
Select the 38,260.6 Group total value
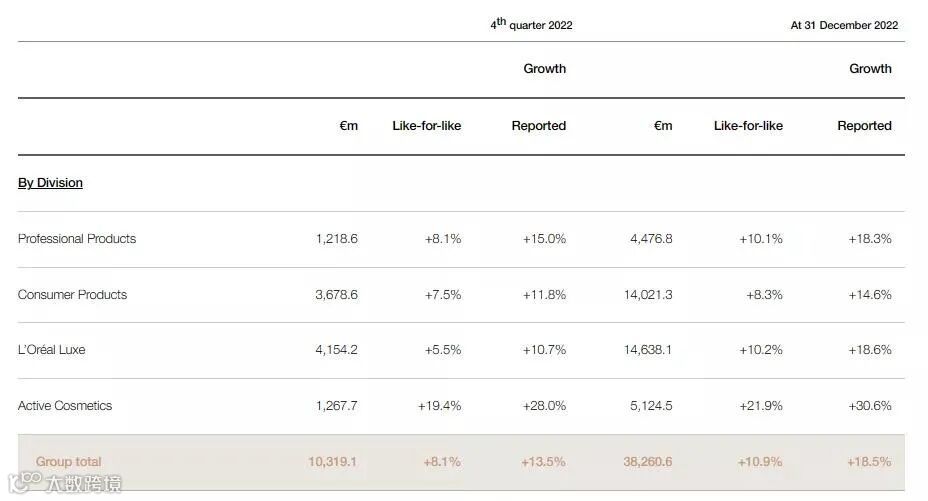point(648,462)
